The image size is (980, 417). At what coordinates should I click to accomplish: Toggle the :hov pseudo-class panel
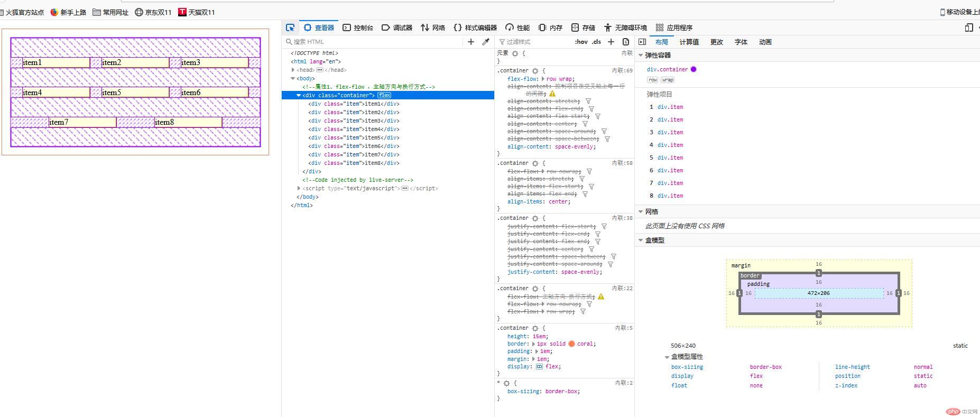pos(581,42)
